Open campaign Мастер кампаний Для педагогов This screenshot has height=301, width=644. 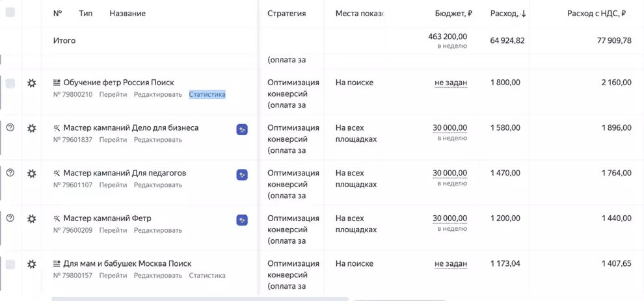(124, 173)
